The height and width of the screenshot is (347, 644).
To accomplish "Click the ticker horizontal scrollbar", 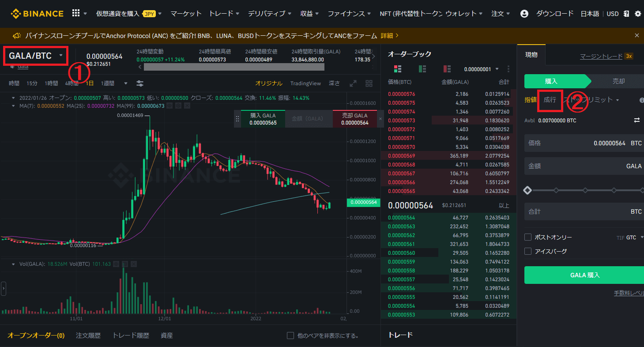I will point(234,67).
